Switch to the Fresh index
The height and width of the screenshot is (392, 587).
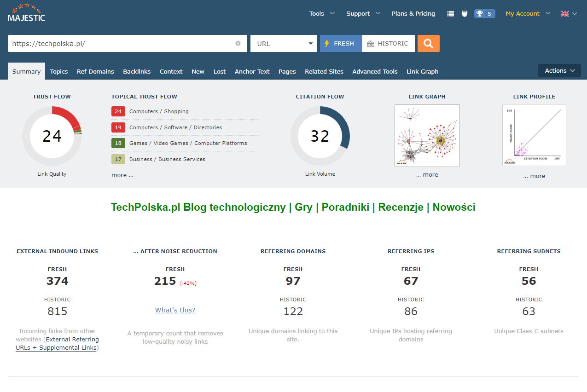point(341,44)
